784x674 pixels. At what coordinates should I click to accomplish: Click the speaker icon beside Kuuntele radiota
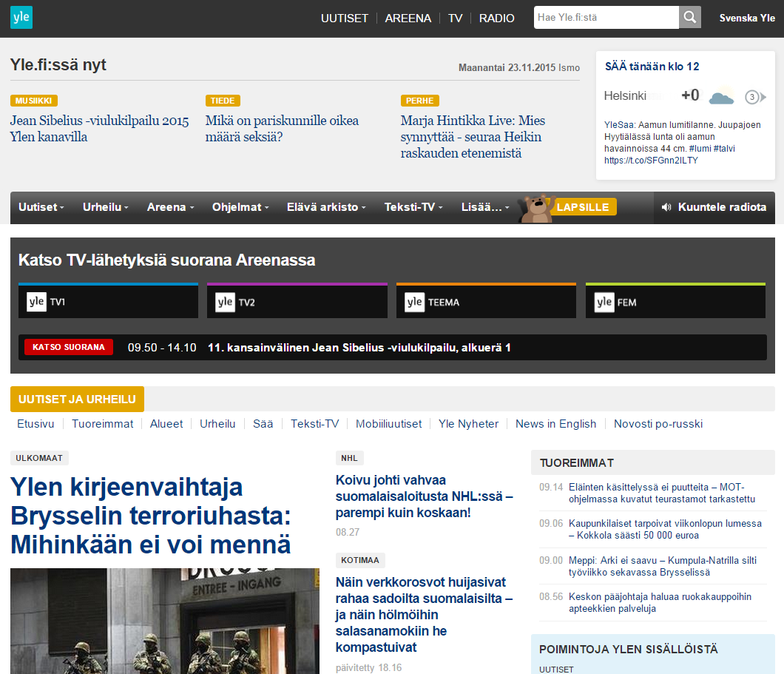click(x=666, y=207)
